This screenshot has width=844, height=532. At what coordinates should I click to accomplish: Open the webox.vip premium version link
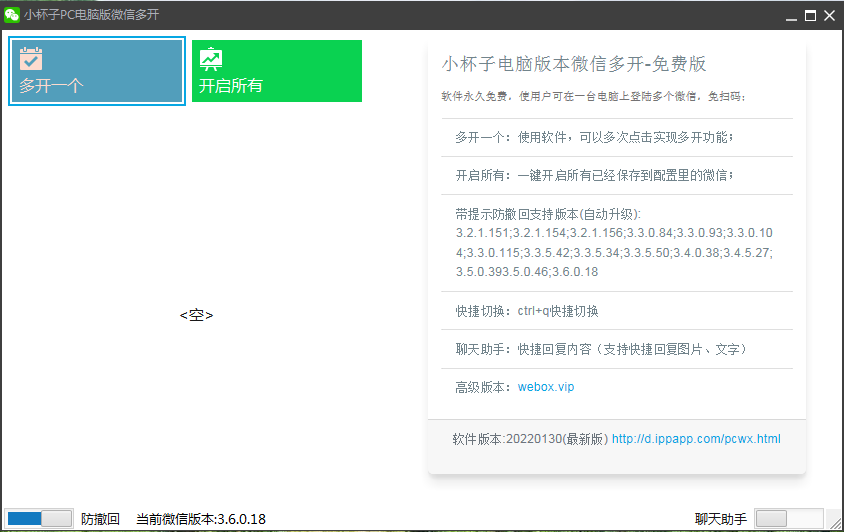click(546, 387)
